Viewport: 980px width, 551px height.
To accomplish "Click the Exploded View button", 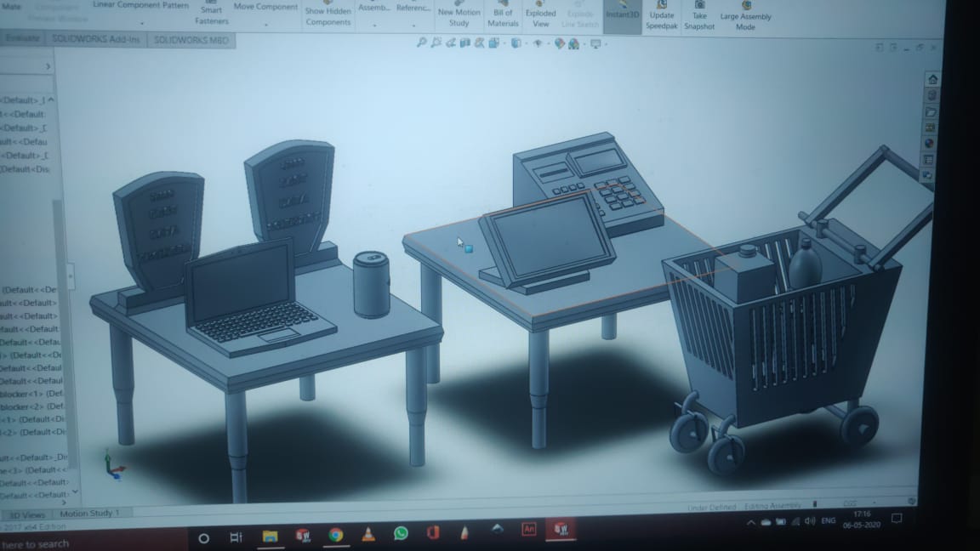I will click(x=540, y=14).
